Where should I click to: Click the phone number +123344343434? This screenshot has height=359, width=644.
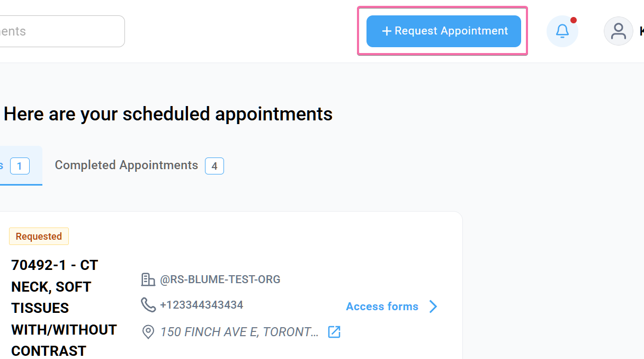[x=201, y=305]
